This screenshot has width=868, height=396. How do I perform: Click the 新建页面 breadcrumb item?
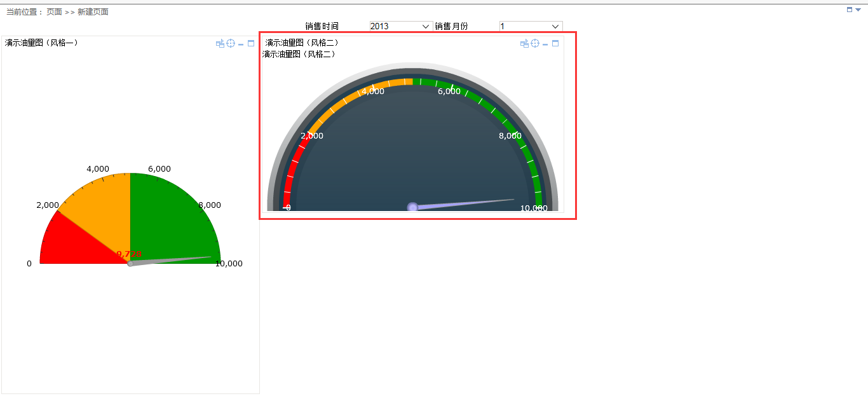tap(93, 11)
